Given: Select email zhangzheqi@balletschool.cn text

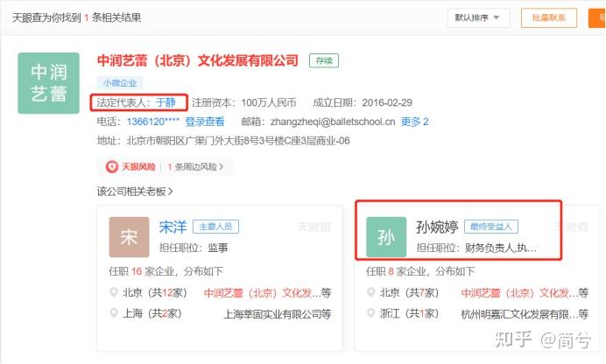Looking at the screenshot, I should pyautogui.click(x=333, y=122).
